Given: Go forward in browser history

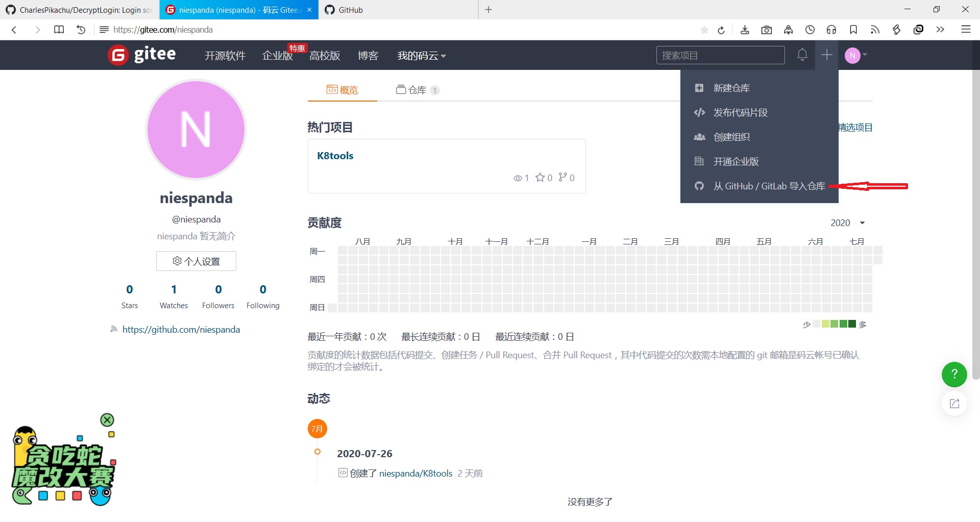Looking at the screenshot, I should pyautogui.click(x=37, y=30).
